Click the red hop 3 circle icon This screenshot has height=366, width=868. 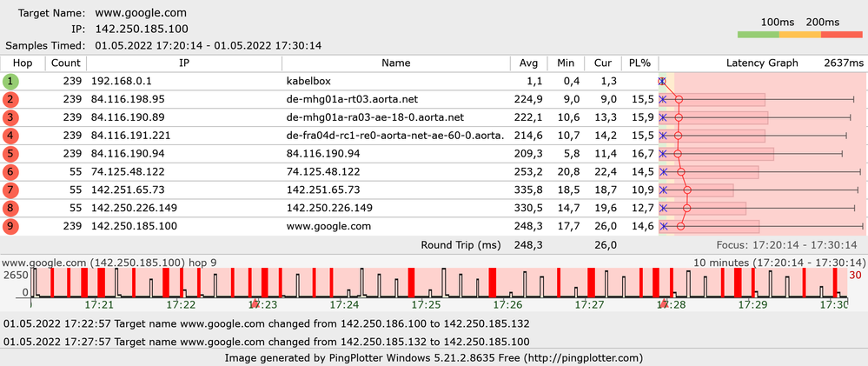point(10,118)
